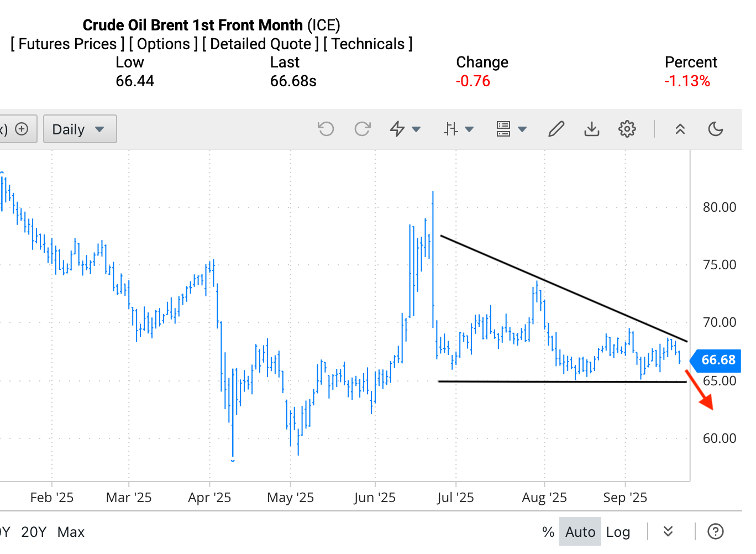
Task: Click the Jul '25 date axis label
Action: point(455,498)
